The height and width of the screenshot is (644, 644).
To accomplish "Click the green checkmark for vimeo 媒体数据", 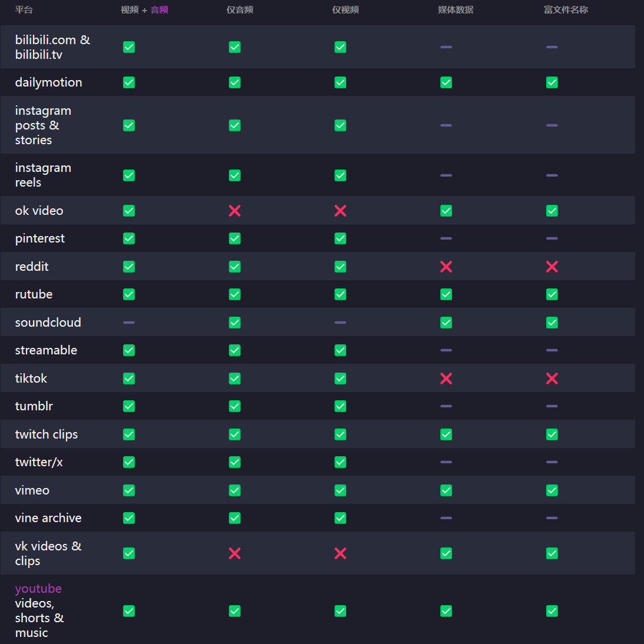I will coord(446,490).
